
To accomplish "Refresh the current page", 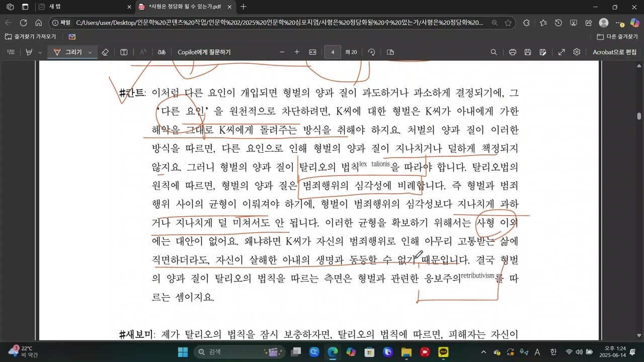I will 23,23.
